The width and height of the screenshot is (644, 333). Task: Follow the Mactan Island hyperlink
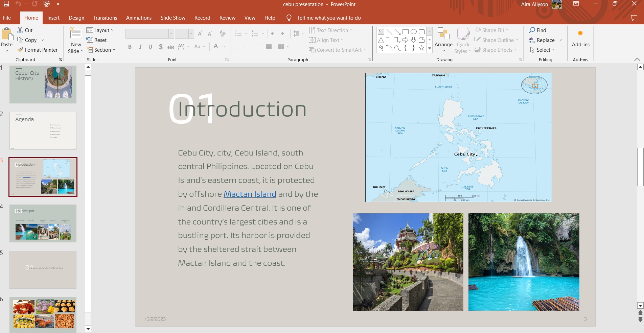pyautogui.click(x=250, y=194)
